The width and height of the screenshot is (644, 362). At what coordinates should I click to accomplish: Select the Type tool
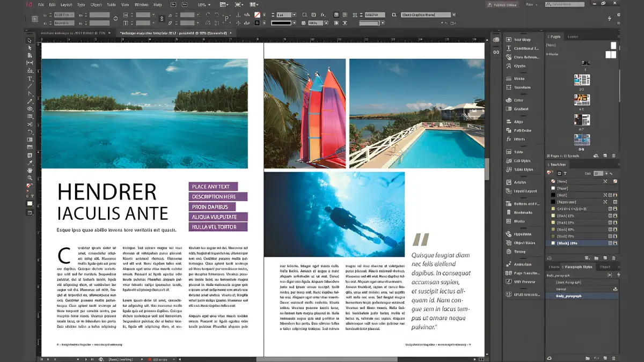click(x=30, y=78)
